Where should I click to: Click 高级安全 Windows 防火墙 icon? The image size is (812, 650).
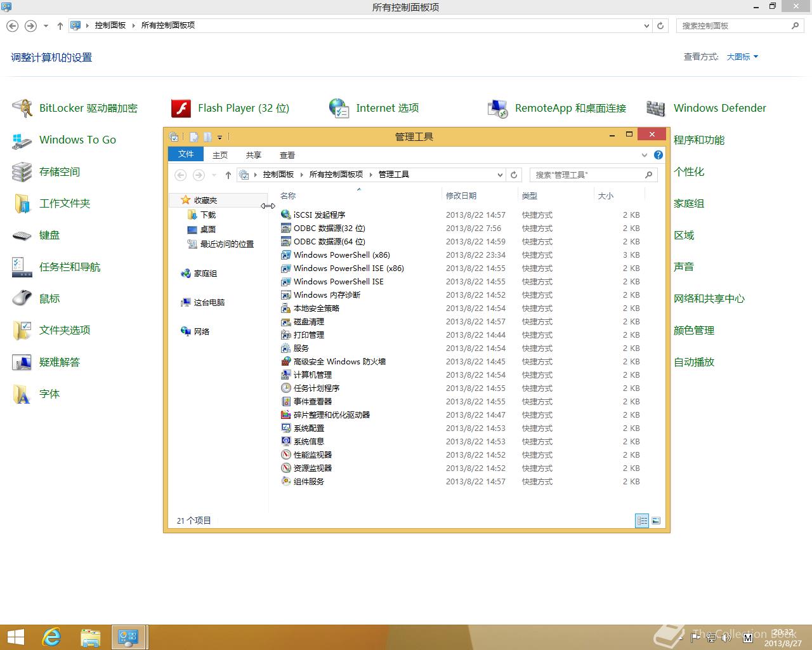pos(286,361)
